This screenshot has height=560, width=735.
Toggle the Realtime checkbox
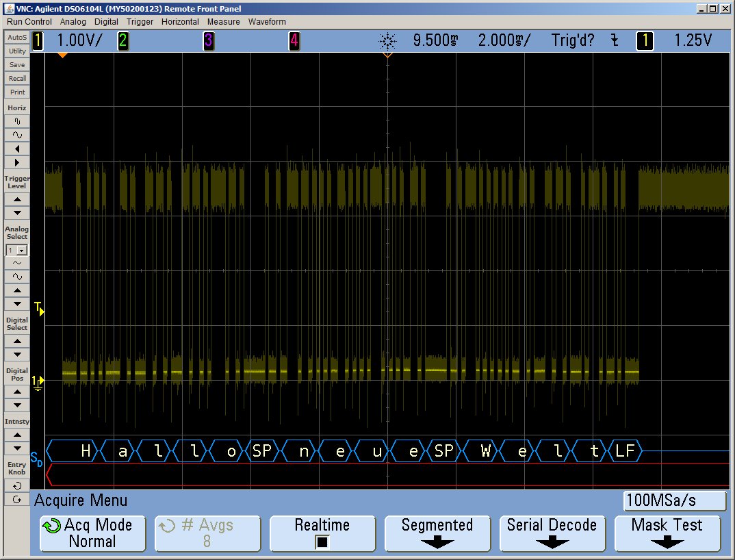(x=322, y=542)
